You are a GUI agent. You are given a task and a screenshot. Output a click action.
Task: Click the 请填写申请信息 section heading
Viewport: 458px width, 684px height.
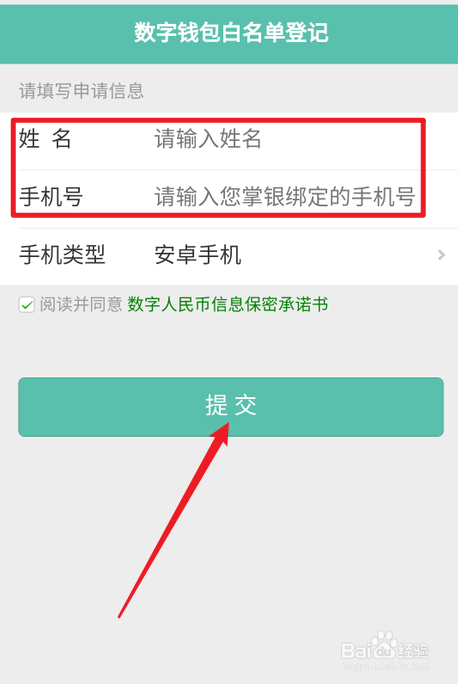81,91
